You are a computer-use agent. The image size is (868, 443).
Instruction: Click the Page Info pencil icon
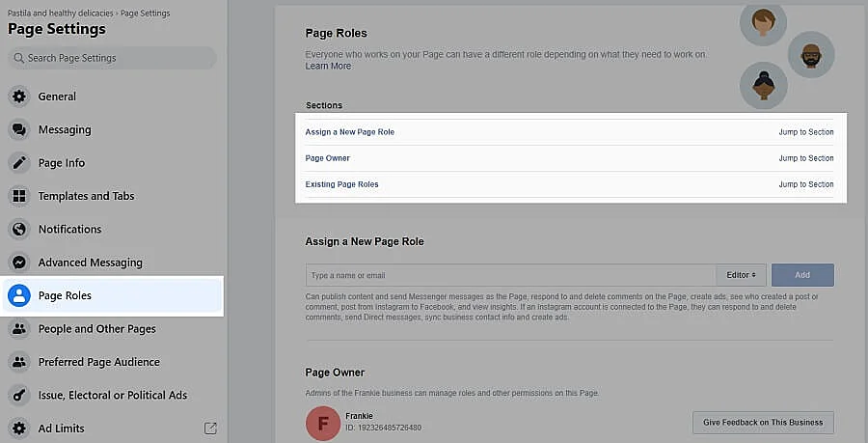click(x=18, y=163)
